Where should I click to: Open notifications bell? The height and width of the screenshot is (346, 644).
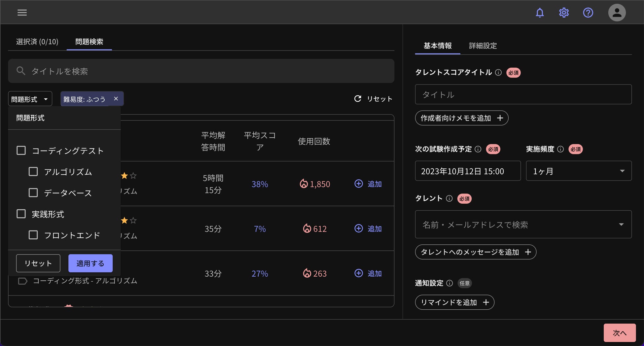[x=540, y=13]
